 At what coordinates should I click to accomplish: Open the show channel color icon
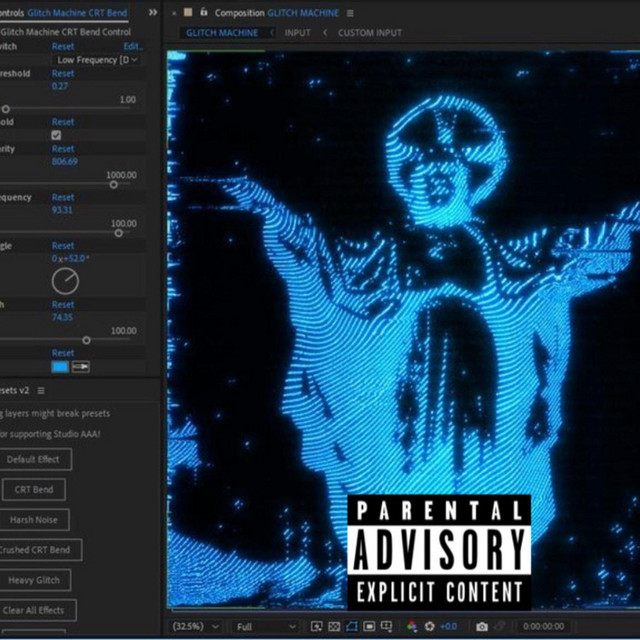point(411,627)
